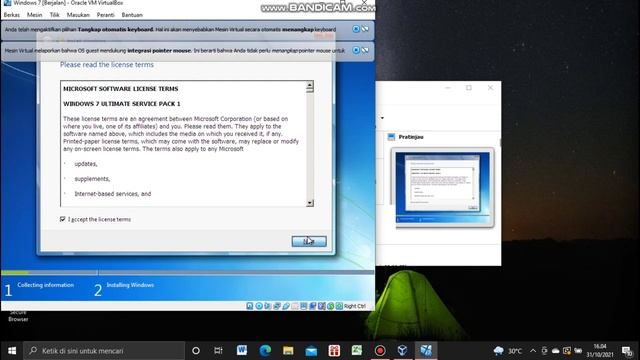This screenshot has height=360, width=640.
Task: Open the Tilik menu
Action: 54,15
